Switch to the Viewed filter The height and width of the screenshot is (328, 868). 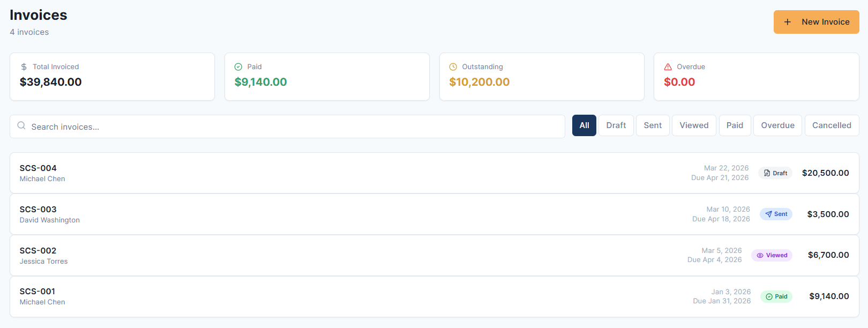(x=694, y=125)
